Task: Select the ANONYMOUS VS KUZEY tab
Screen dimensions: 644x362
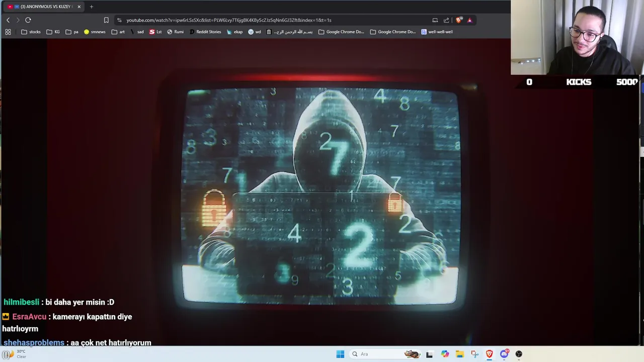Action: (44, 7)
